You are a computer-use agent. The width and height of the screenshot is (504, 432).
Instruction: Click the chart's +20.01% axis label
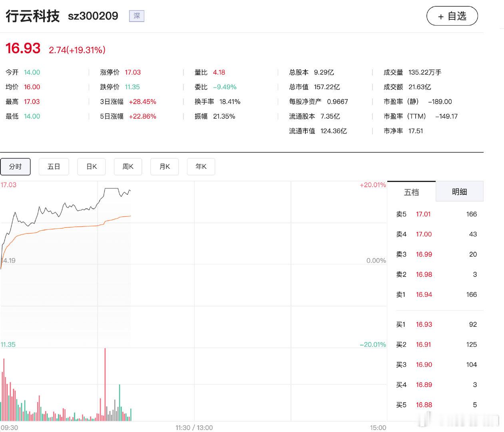[x=373, y=185]
